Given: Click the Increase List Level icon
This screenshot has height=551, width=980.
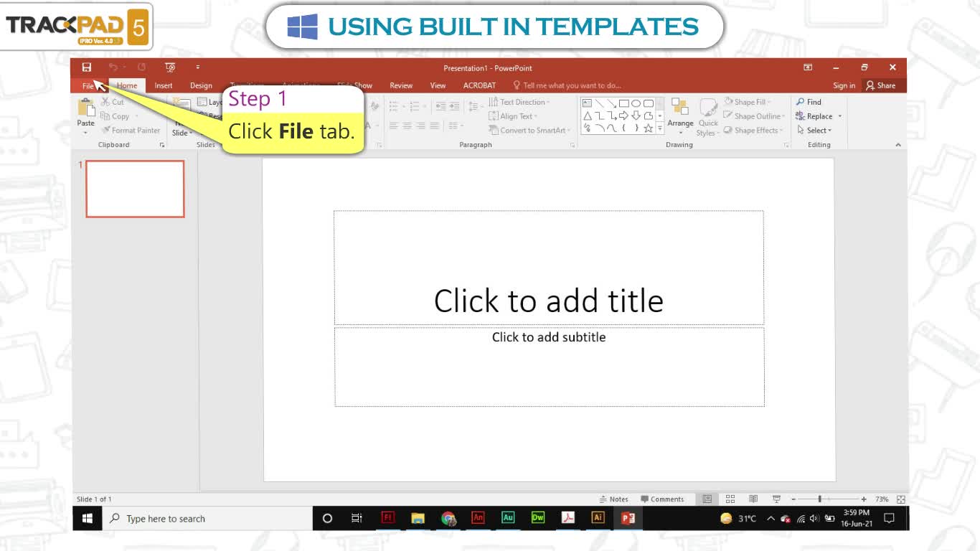Looking at the screenshot, I should pos(454,106).
